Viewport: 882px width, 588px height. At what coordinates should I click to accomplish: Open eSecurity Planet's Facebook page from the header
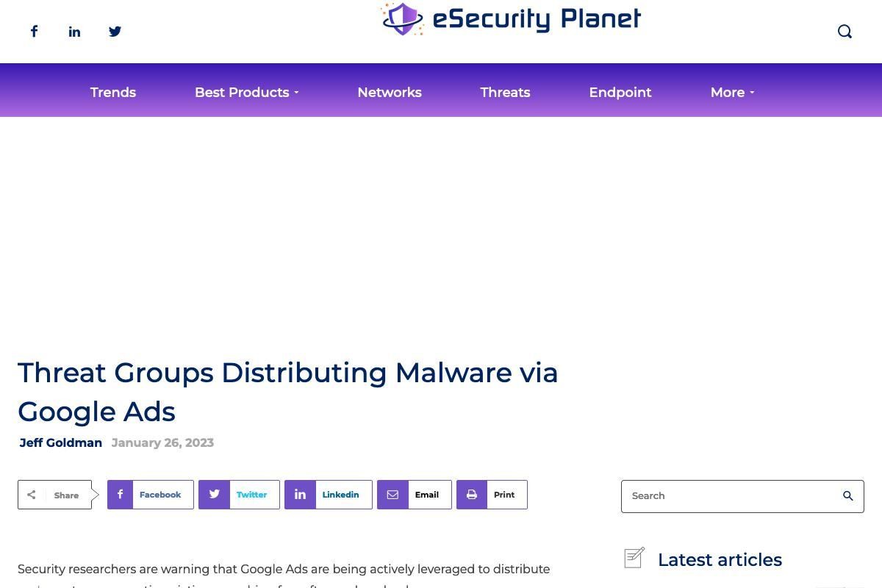[x=34, y=31]
